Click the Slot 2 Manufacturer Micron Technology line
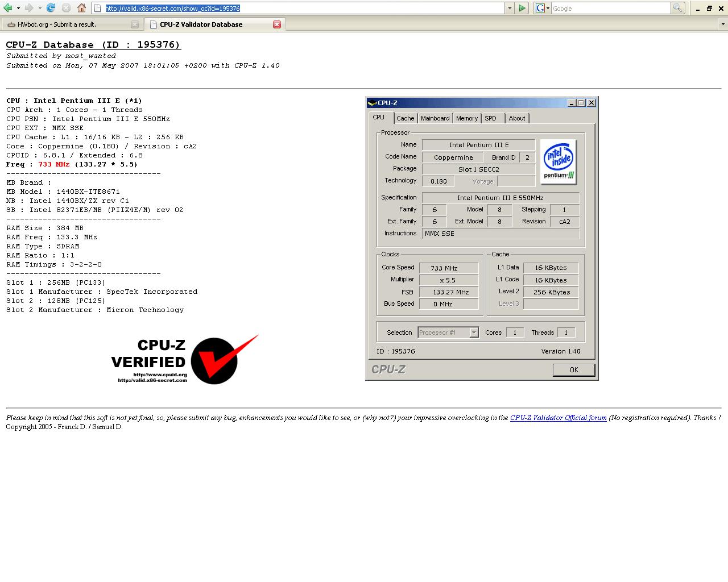Screen dimensions: 728x582 (x=95, y=310)
